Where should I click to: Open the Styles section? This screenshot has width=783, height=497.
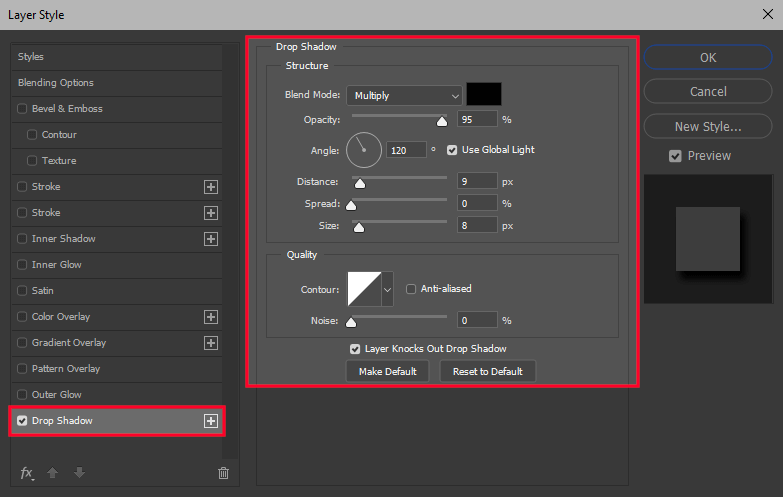pos(31,57)
